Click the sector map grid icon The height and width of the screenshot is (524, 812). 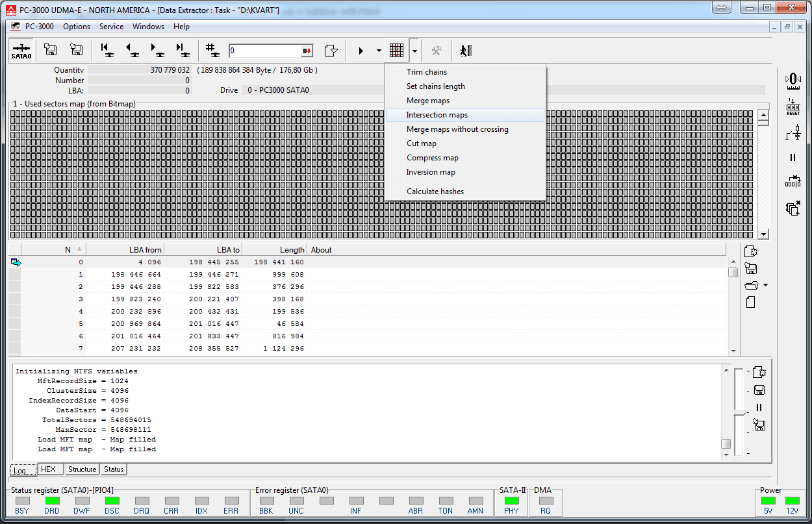coord(396,51)
